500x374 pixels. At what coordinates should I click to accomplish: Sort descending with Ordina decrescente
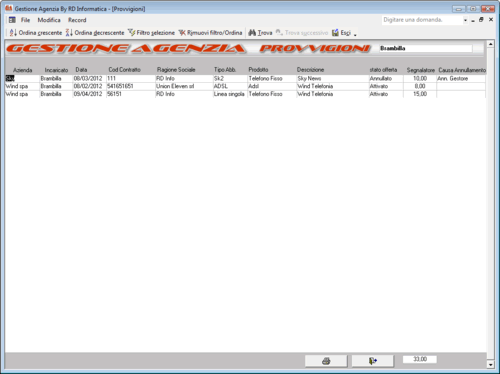[x=95, y=33]
